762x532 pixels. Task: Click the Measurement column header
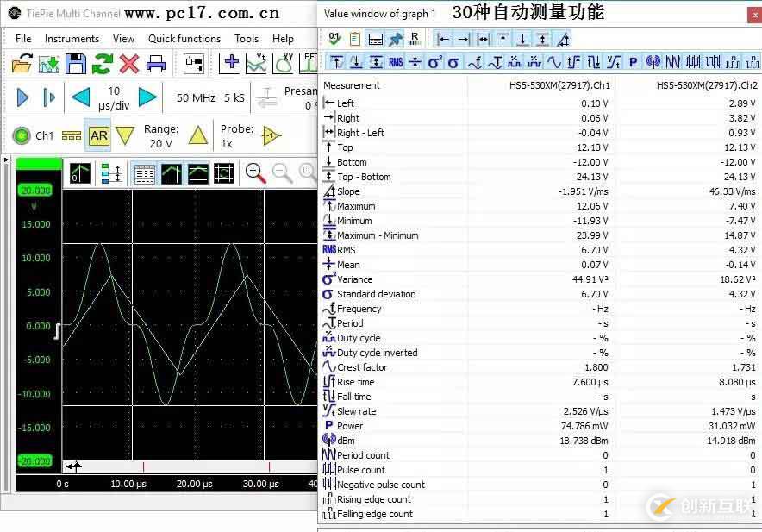[352, 85]
